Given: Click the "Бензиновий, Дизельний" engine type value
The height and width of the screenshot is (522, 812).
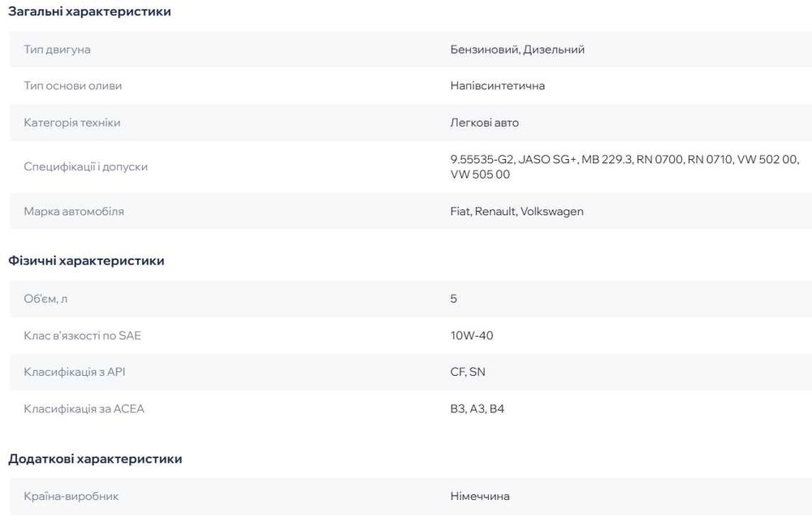Looking at the screenshot, I should click(517, 50).
